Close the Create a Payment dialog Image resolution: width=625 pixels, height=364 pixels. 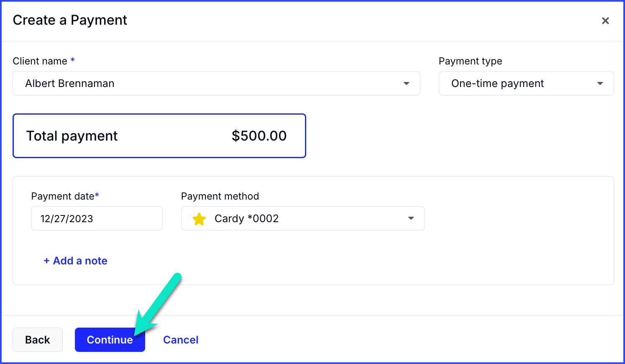605,21
